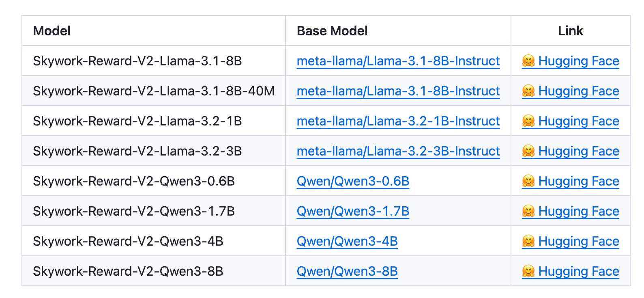
Task: Follow the Qwen/Qwen3-1.7B link
Action: (353, 211)
